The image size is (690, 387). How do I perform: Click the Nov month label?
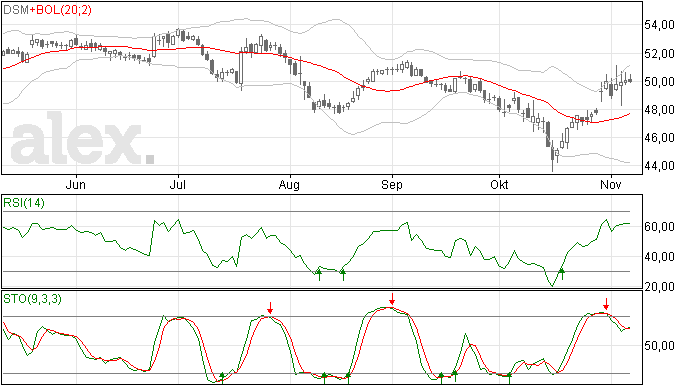tap(611, 184)
